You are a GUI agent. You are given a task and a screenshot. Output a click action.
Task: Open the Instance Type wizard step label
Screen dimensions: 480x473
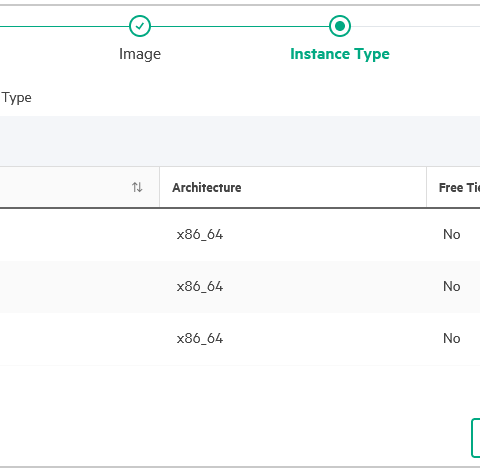click(340, 54)
